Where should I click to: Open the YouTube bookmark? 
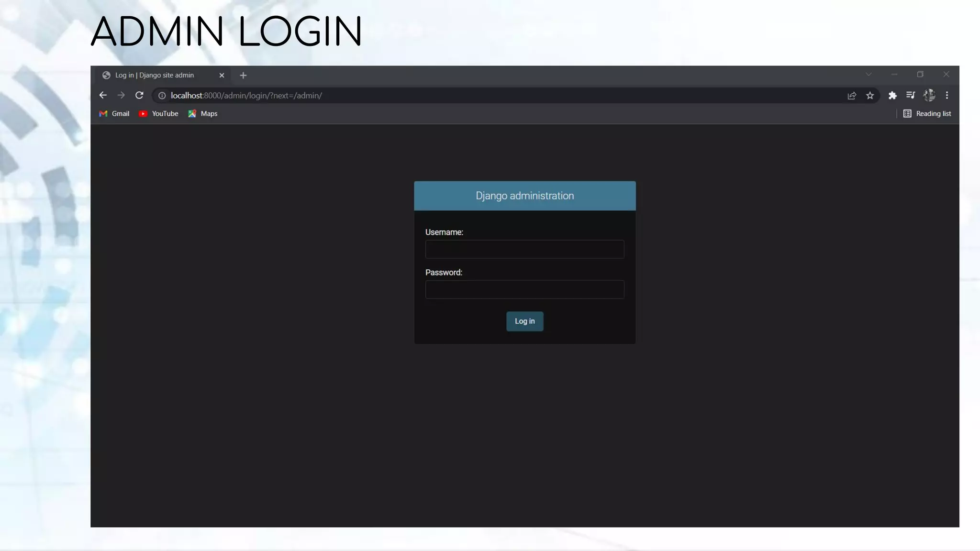click(158, 114)
